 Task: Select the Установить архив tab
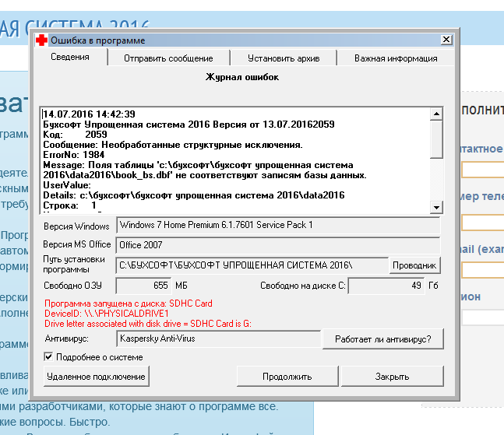(282, 58)
